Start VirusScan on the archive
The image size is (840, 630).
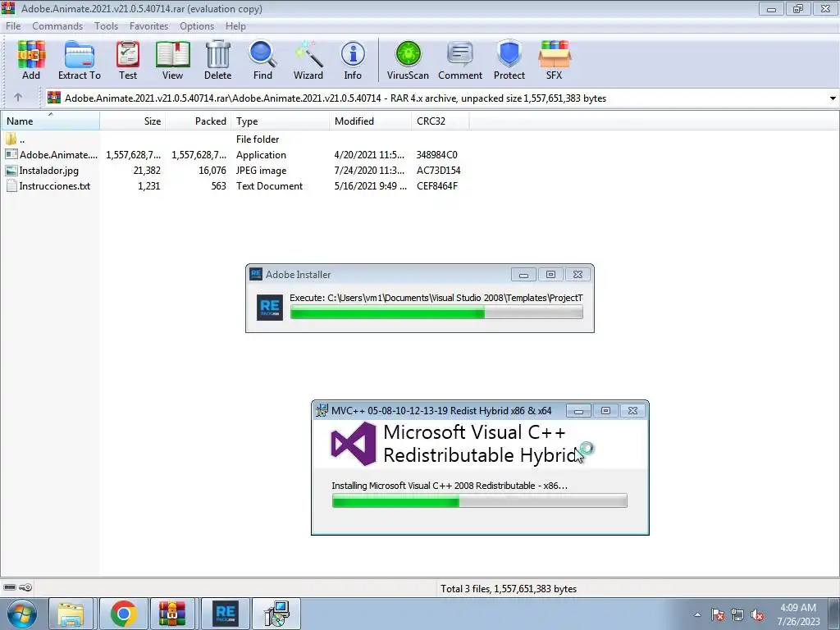408,60
